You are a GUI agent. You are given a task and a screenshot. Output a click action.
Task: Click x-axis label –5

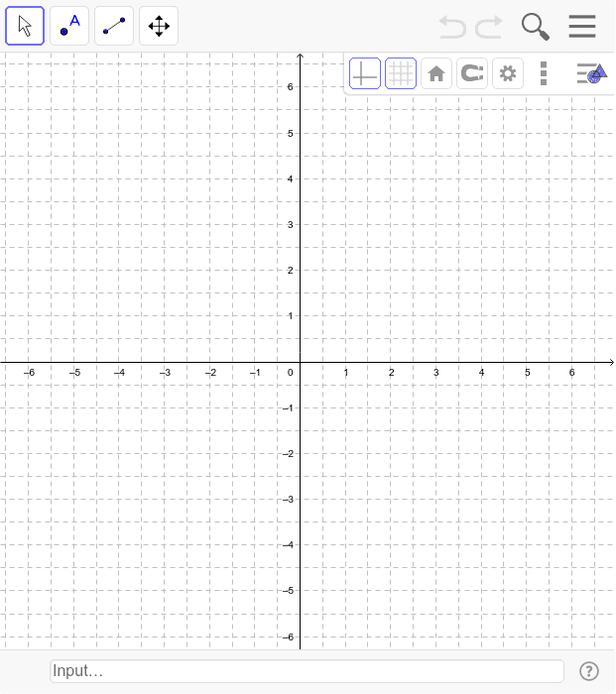pos(74,373)
